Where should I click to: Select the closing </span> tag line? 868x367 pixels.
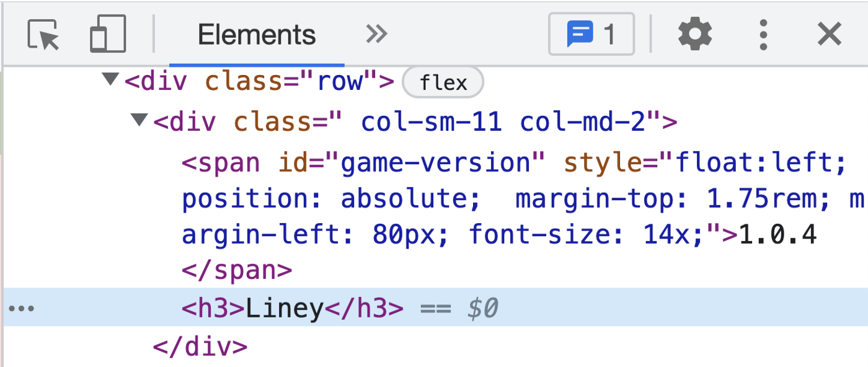pos(236,270)
